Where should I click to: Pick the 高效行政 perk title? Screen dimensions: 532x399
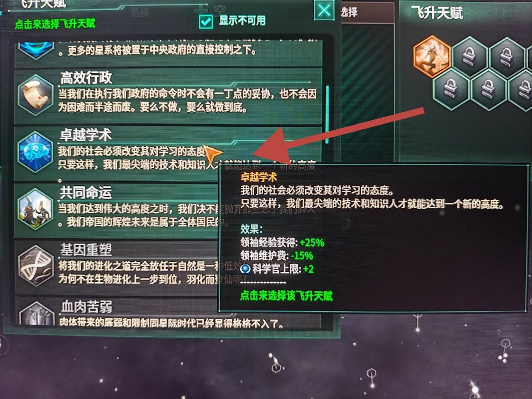tap(86, 77)
